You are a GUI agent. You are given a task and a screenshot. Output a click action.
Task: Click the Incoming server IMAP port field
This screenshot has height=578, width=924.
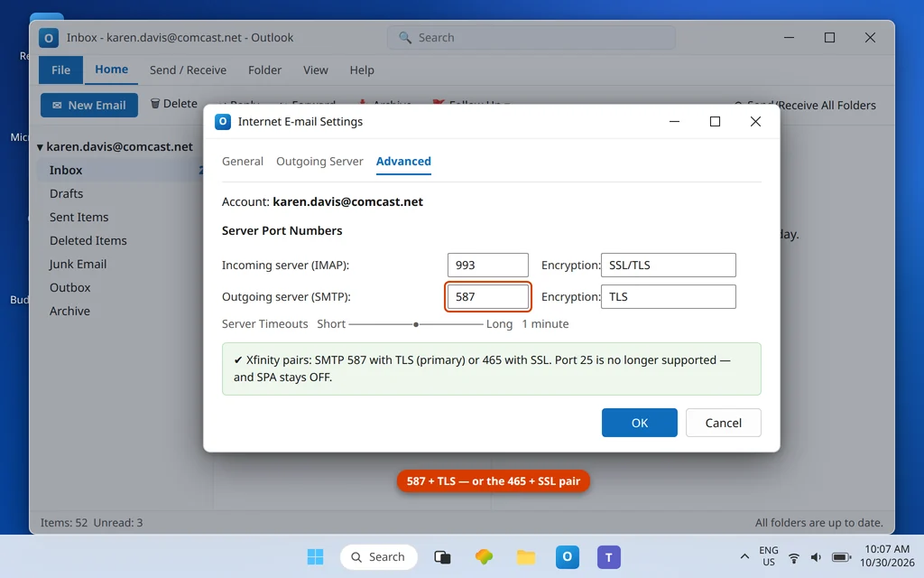[x=488, y=265]
